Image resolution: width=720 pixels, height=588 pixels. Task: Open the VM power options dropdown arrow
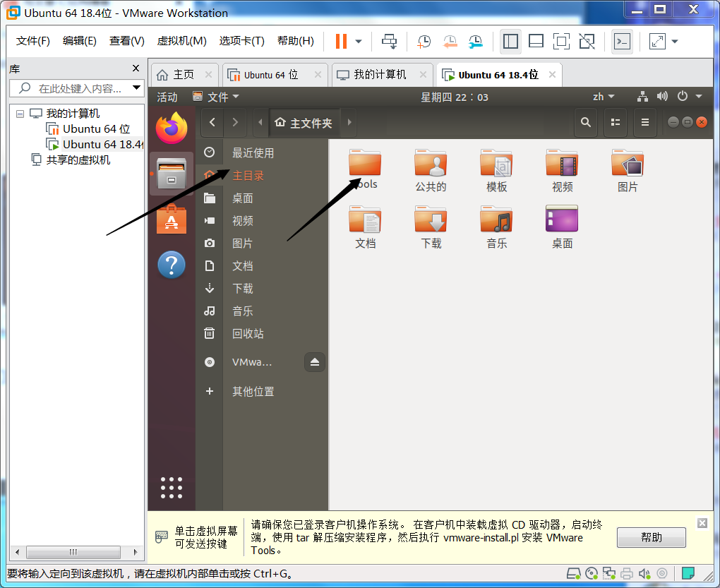pyautogui.click(x=359, y=42)
